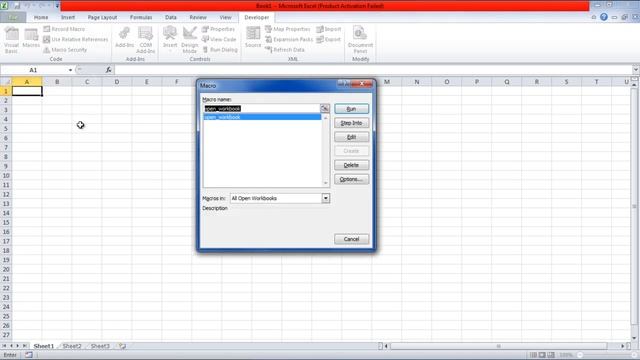
Task: Switch to the Page Layout tab
Action: (x=102, y=17)
